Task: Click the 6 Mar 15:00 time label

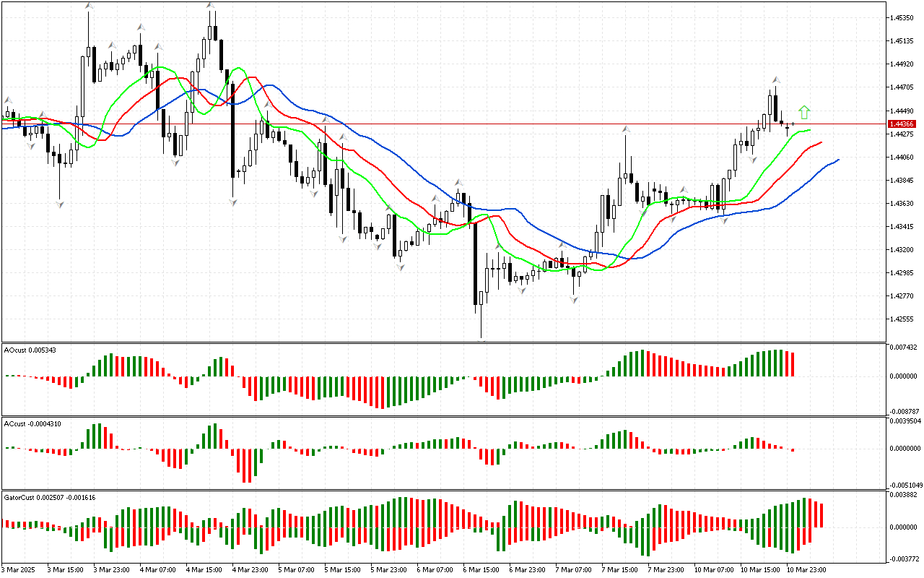Action: pos(482,569)
